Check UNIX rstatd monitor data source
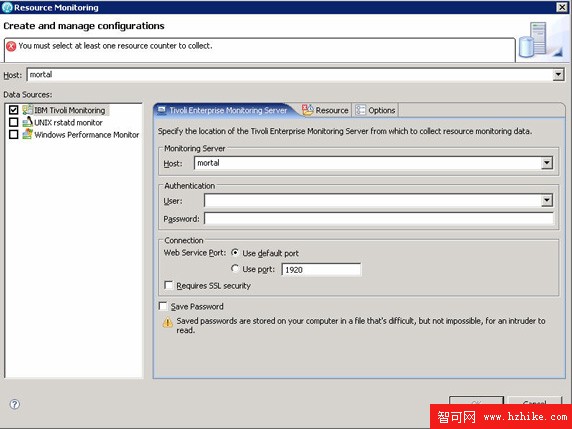 click(13, 122)
